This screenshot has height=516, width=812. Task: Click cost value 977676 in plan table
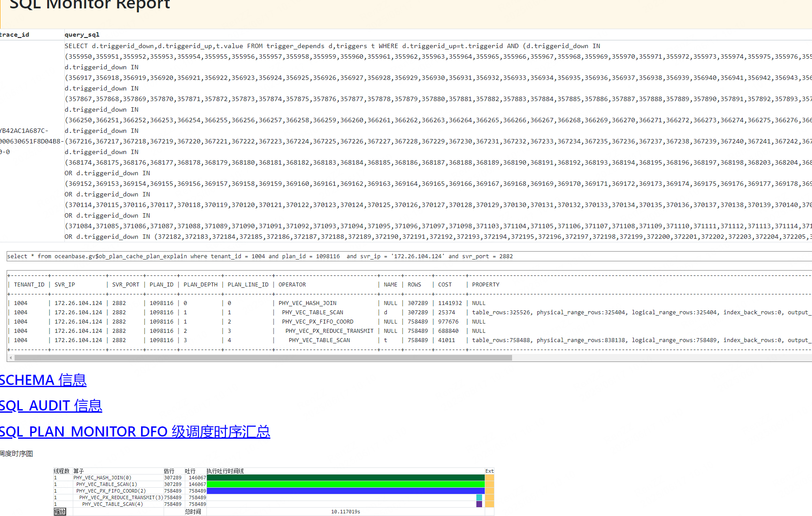(x=448, y=322)
